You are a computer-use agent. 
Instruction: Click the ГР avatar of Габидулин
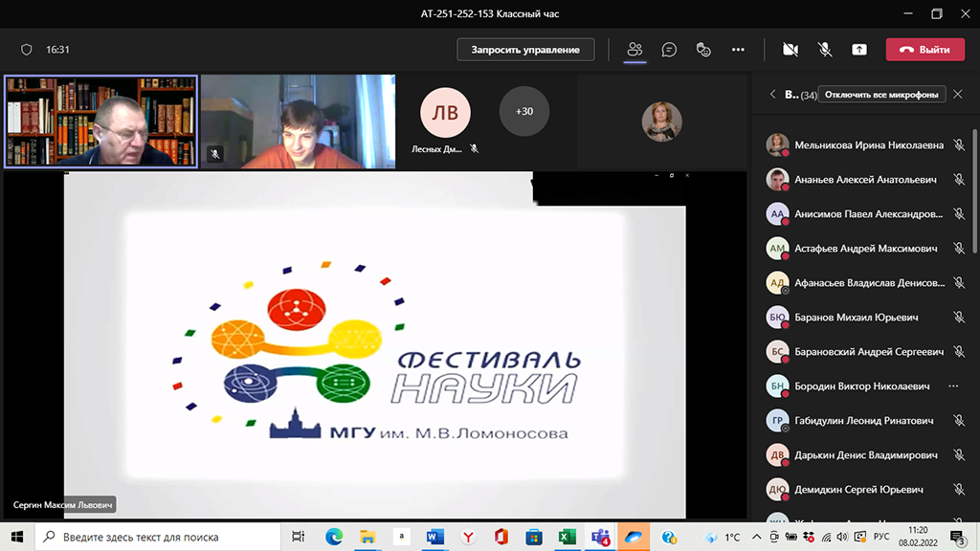point(777,421)
